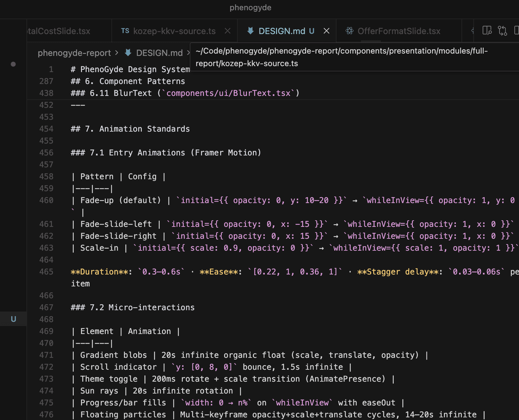Click the 'Theme toggle' table row
Screen dimensions: 519x420
point(233,379)
